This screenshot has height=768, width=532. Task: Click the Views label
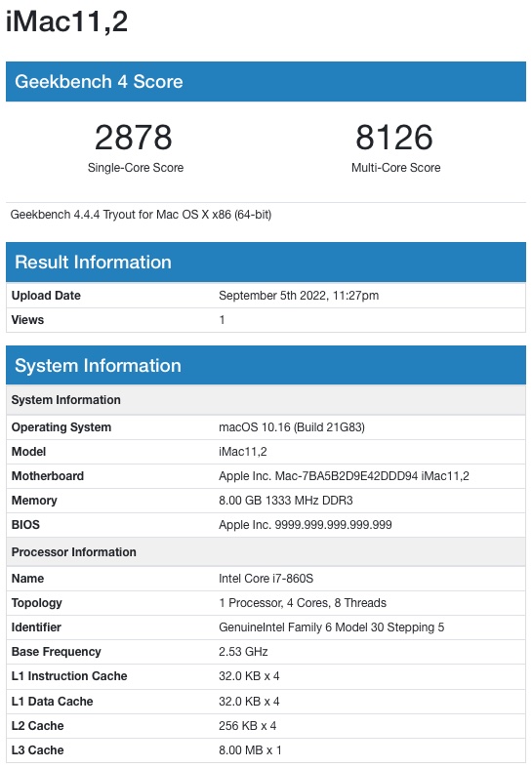coord(27,320)
